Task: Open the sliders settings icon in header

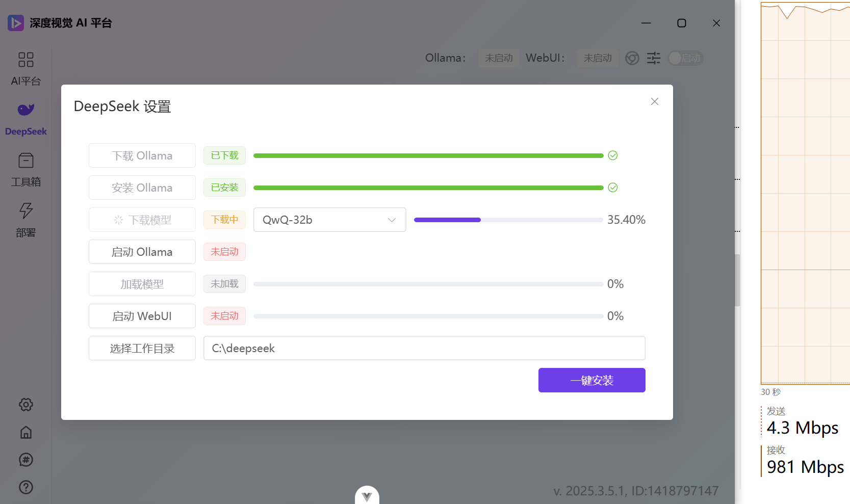Action: click(654, 58)
